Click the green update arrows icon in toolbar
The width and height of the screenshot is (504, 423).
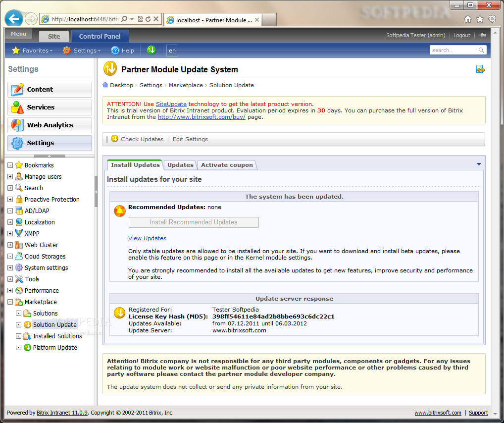click(151, 50)
